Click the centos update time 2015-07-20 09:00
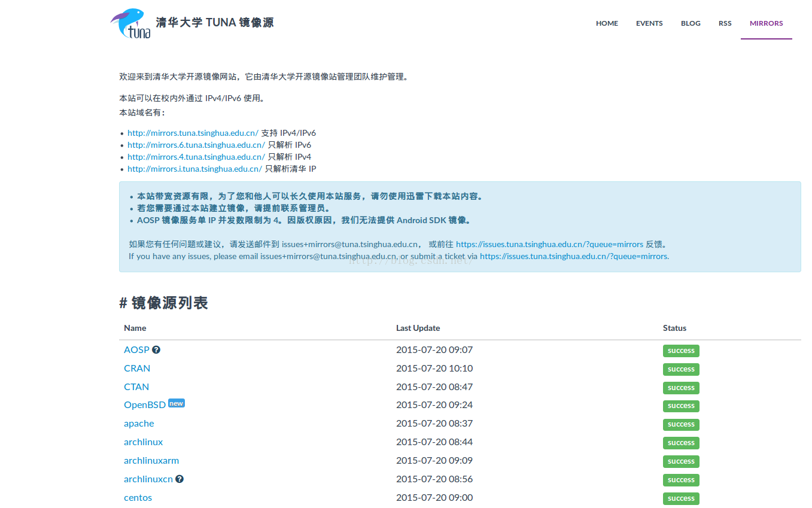The image size is (812, 508). click(434, 497)
